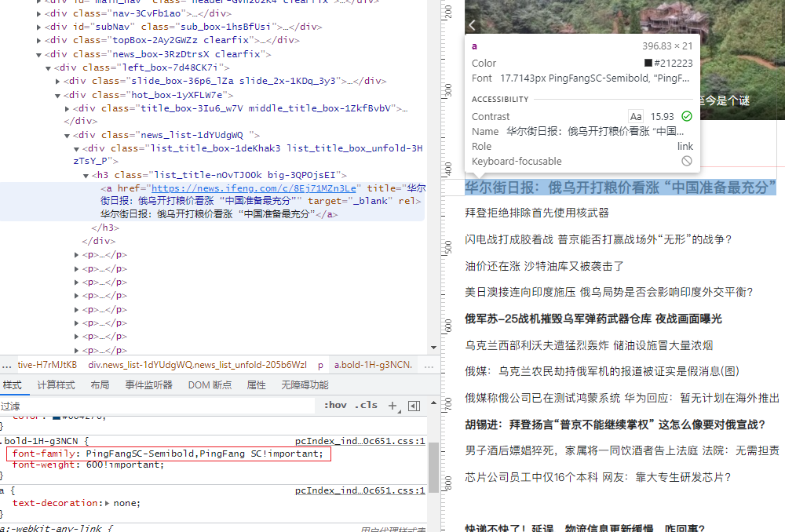Click the closing </h3> tag line
Image resolution: width=785 pixels, height=532 pixels.
pos(105,228)
